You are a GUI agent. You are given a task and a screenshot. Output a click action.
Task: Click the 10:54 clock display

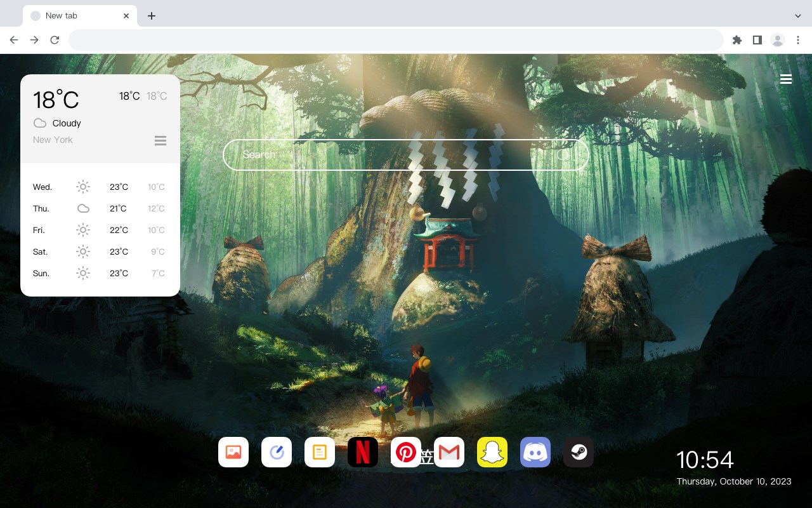point(705,460)
